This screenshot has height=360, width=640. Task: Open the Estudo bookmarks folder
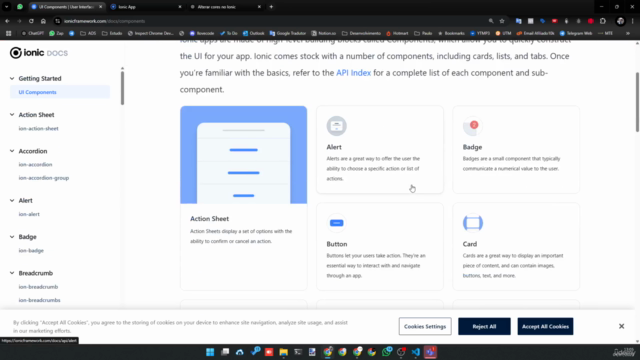112,33
